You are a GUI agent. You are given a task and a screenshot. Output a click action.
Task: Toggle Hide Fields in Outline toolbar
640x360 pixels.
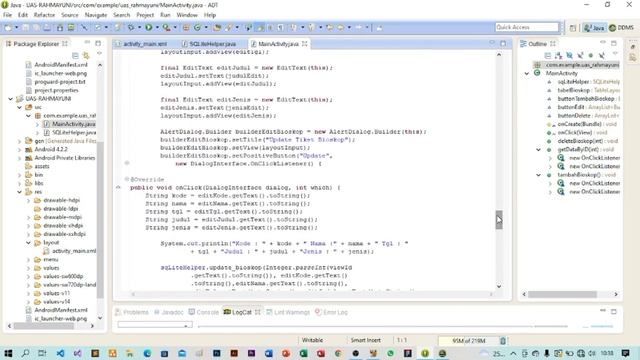(569, 55)
